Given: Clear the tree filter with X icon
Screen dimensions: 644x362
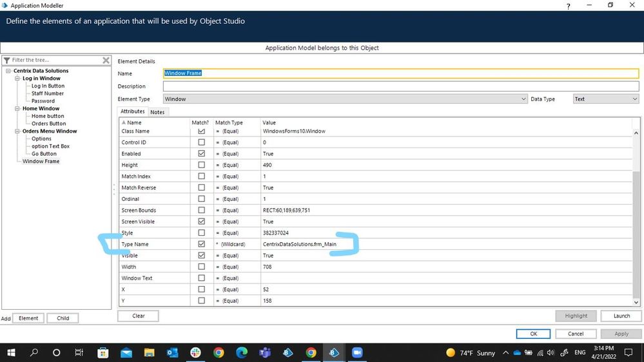Looking at the screenshot, I should click(x=106, y=60).
